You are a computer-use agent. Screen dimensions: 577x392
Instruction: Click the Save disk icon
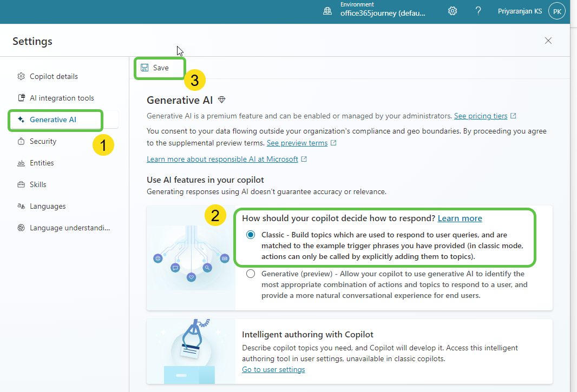(x=144, y=67)
